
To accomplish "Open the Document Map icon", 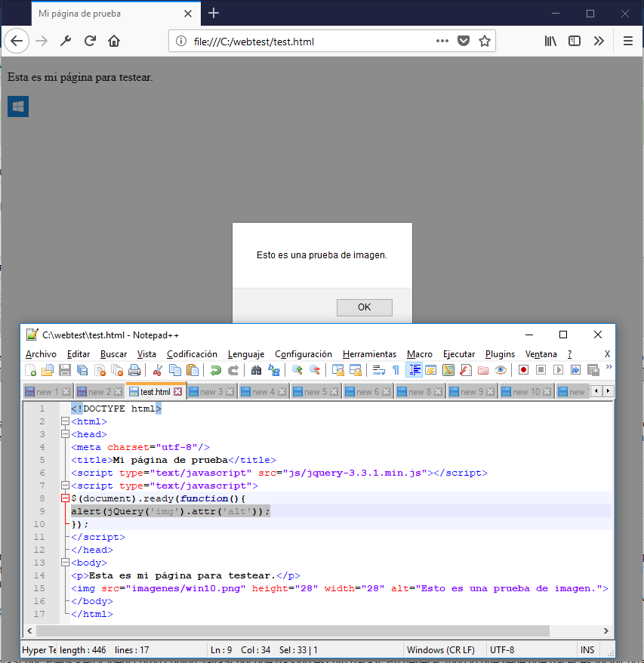I will click(x=448, y=371).
